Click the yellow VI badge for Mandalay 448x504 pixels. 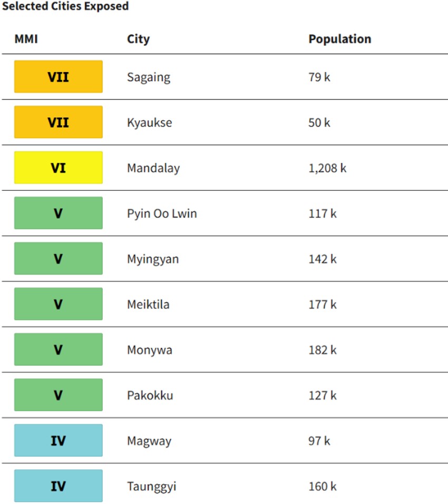59,168
